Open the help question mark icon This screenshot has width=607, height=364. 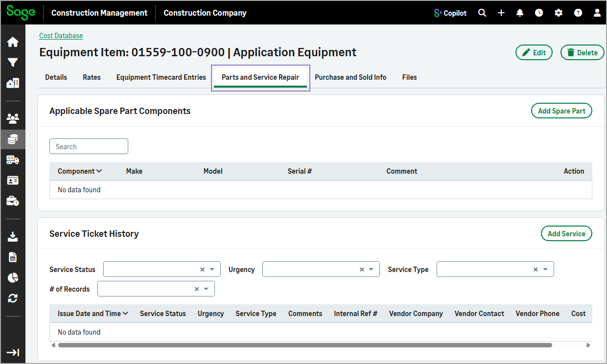[578, 13]
